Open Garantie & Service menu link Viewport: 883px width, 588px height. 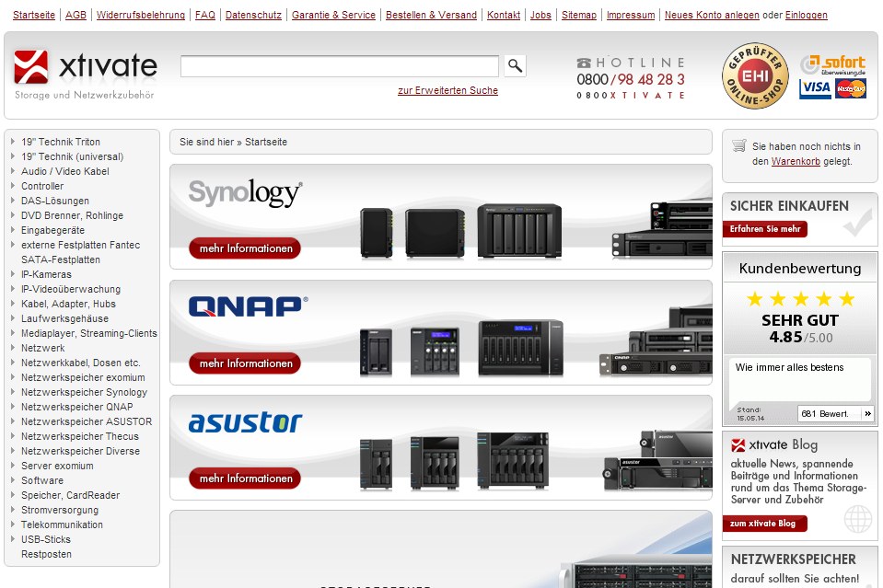tap(333, 16)
